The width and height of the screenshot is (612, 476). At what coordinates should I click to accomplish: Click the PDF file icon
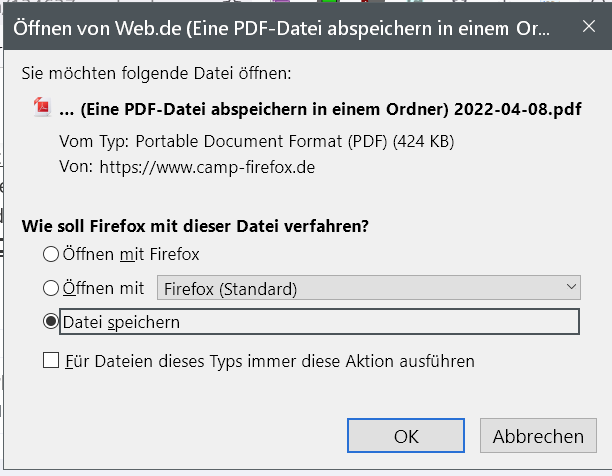[x=43, y=109]
